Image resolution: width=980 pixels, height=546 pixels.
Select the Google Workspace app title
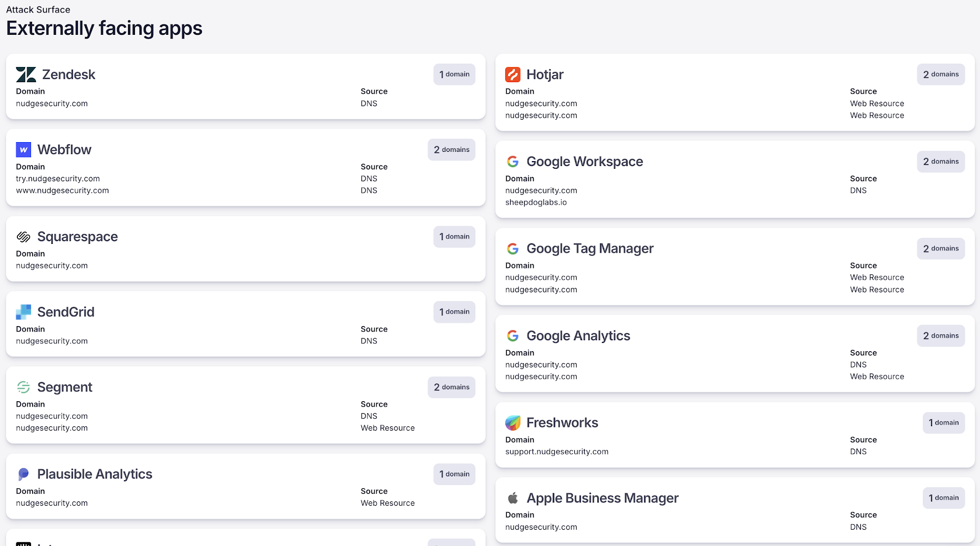point(585,162)
